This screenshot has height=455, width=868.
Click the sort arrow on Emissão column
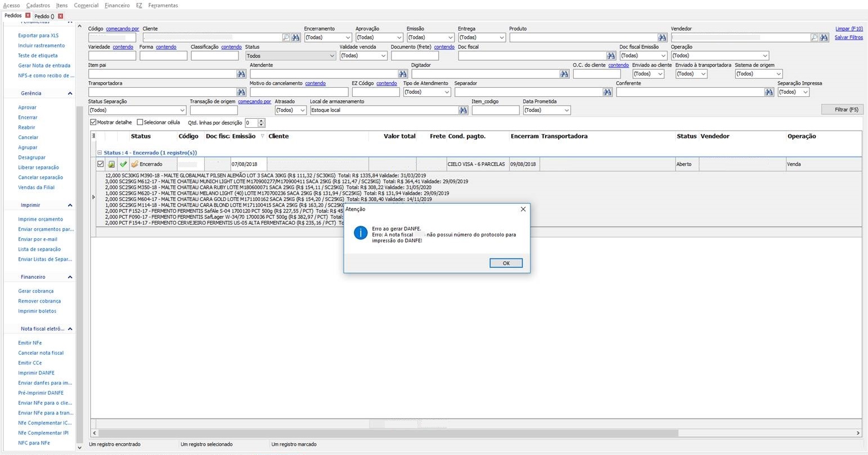[x=262, y=136]
